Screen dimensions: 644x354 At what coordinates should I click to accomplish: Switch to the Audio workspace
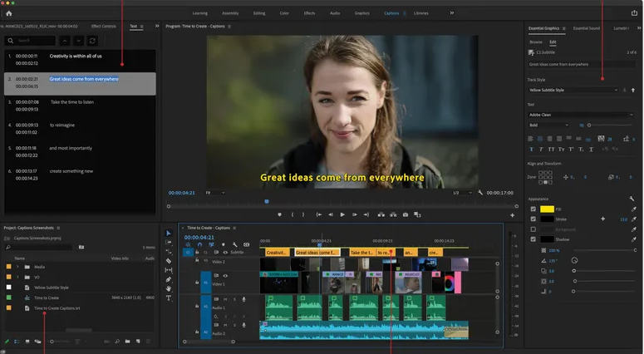tap(335, 13)
